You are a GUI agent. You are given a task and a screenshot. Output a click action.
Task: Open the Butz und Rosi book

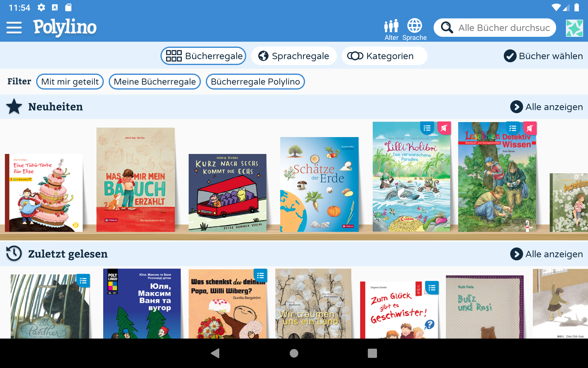click(x=485, y=307)
